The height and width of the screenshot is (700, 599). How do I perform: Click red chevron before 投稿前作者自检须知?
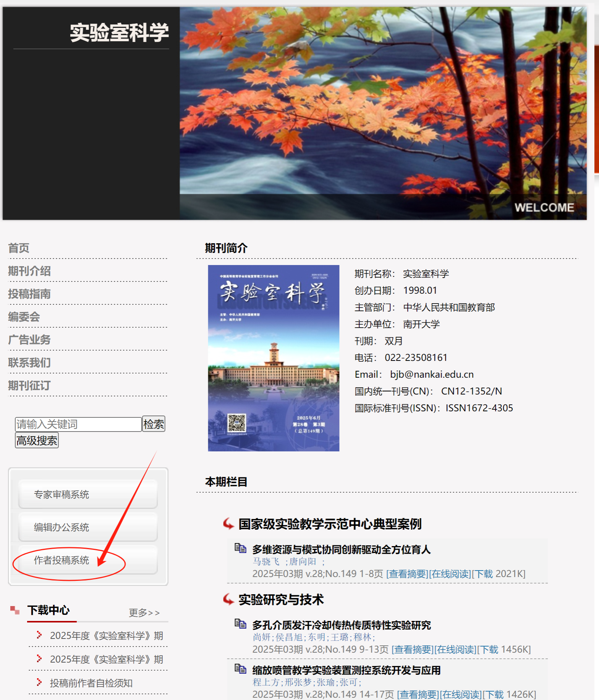(x=39, y=682)
